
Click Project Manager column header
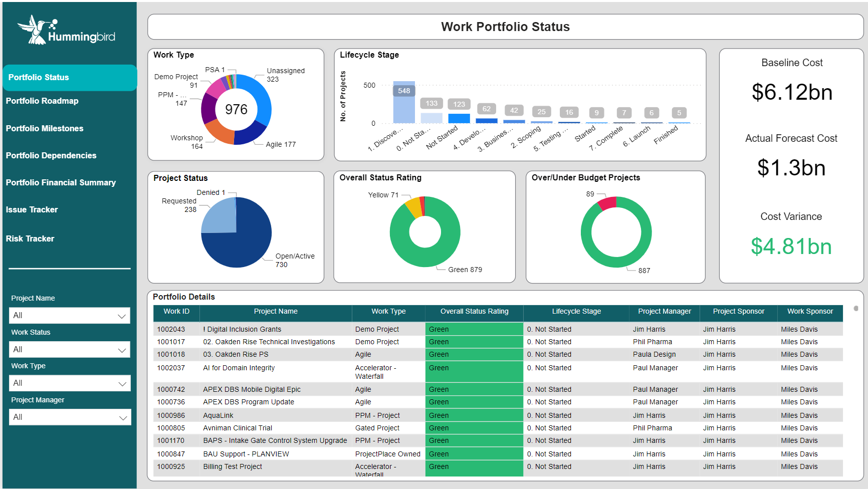click(x=665, y=312)
